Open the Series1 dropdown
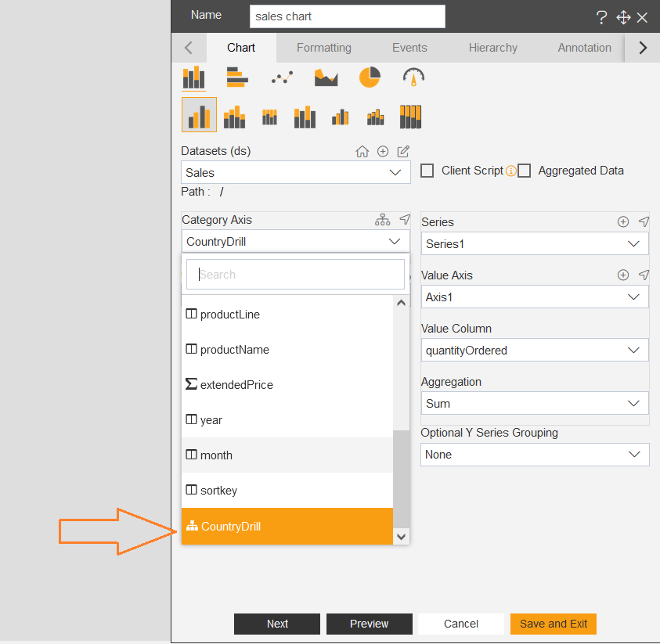The image size is (660, 644). tap(535, 244)
